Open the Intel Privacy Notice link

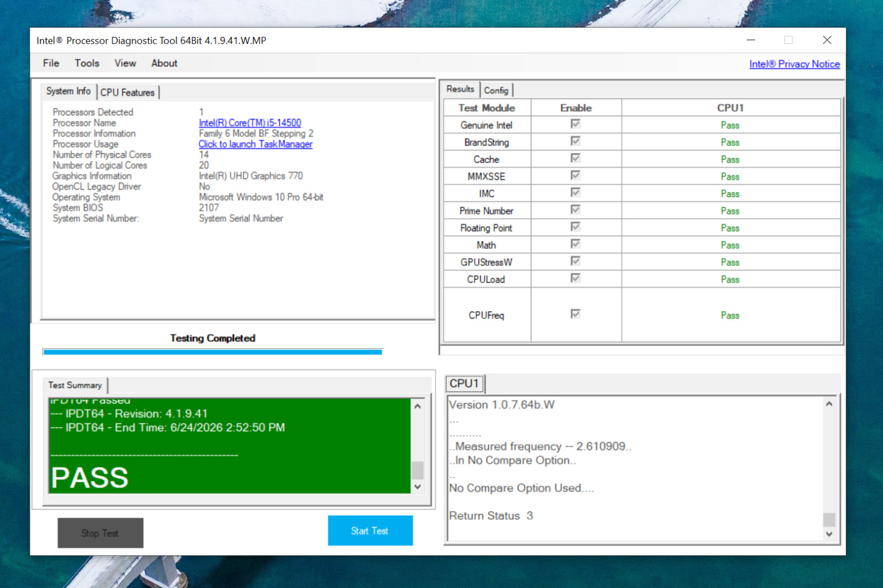click(794, 64)
